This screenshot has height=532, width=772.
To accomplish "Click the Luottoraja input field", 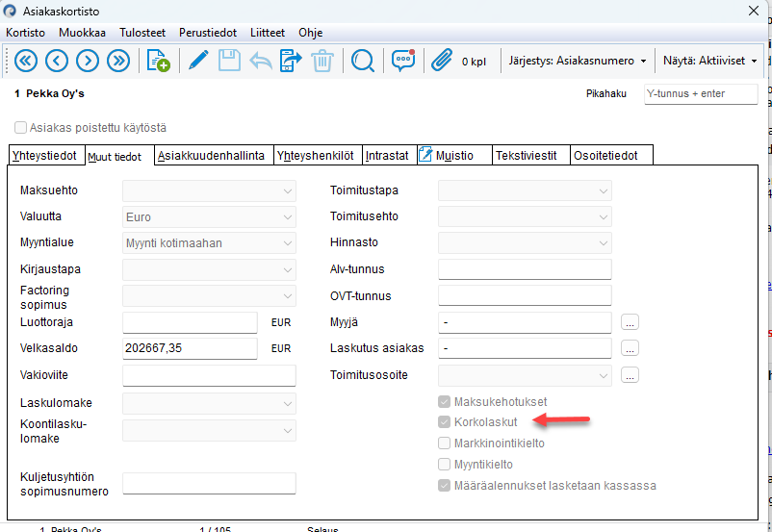I will (190, 322).
